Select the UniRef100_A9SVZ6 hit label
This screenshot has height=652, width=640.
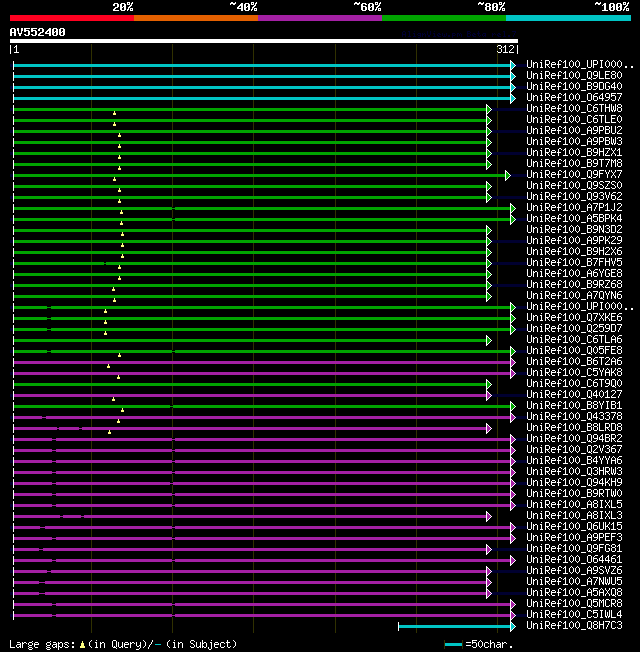(574, 570)
